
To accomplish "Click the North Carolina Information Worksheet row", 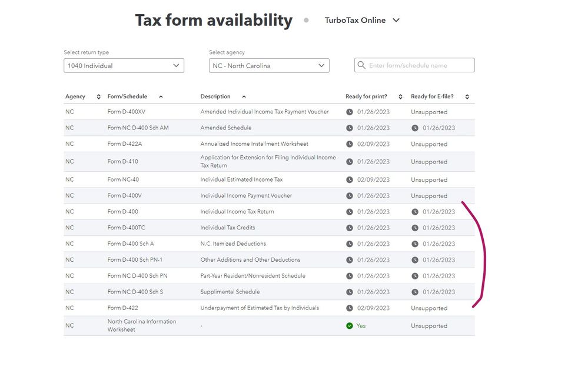I will [141, 326].
